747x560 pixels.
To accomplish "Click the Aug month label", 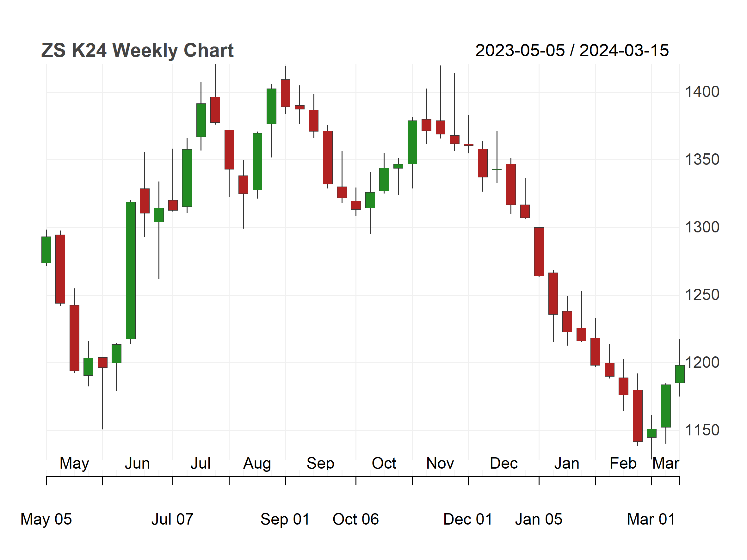I will click(257, 464).
